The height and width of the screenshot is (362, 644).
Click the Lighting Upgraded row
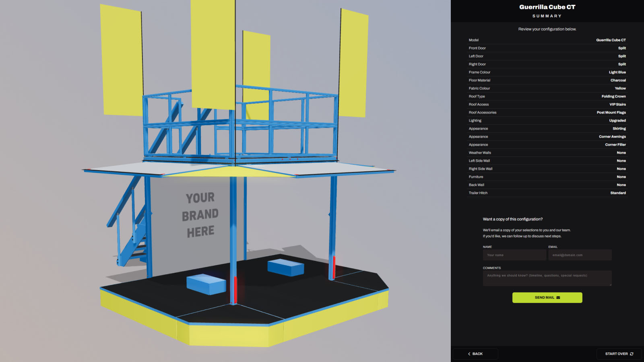coord(547,120)
